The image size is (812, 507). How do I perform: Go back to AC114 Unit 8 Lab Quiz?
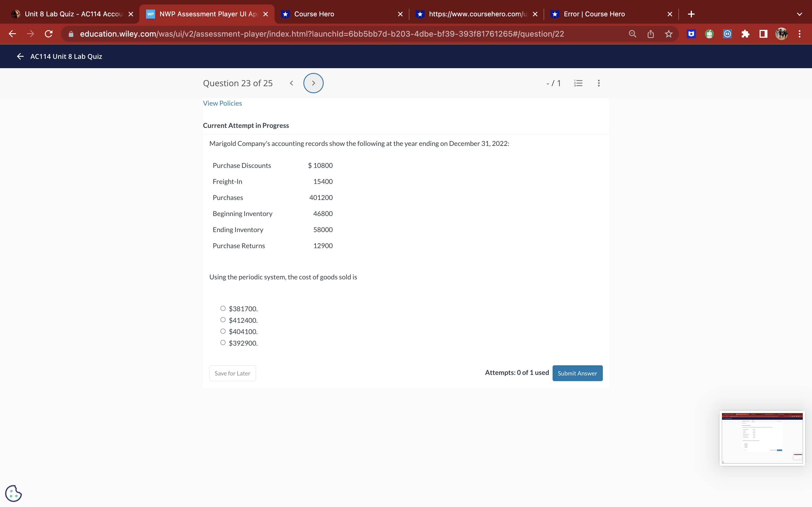tap(21, 56)
